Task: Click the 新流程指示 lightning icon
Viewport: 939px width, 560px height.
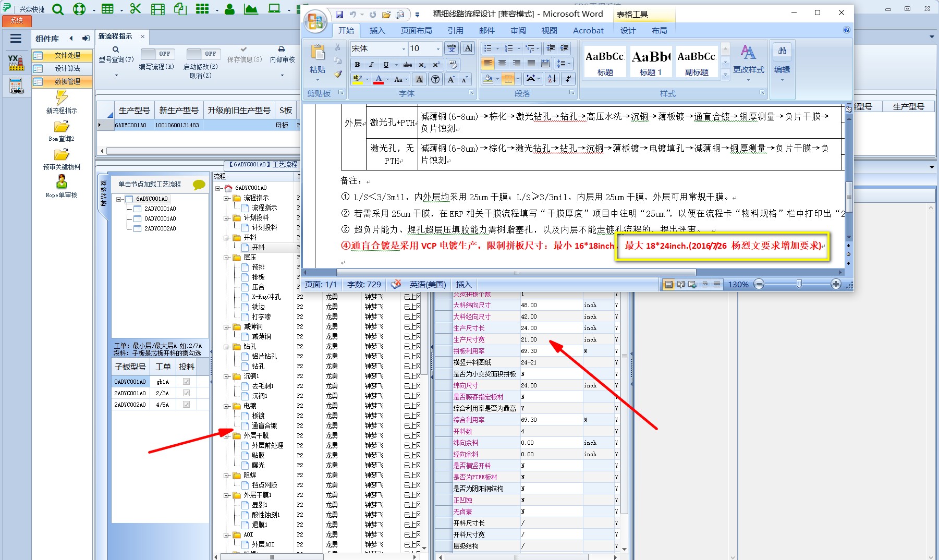Action: click(62, 98)
